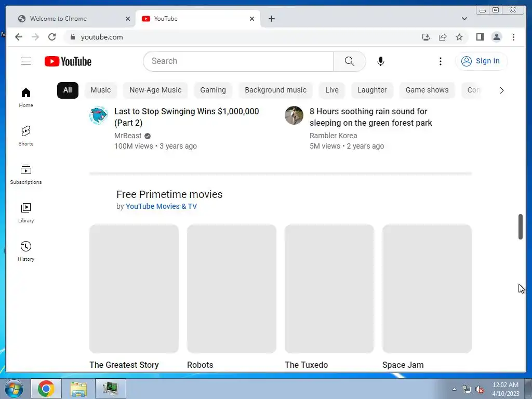Open Subscriptions in sidebar

click(26, 175)
